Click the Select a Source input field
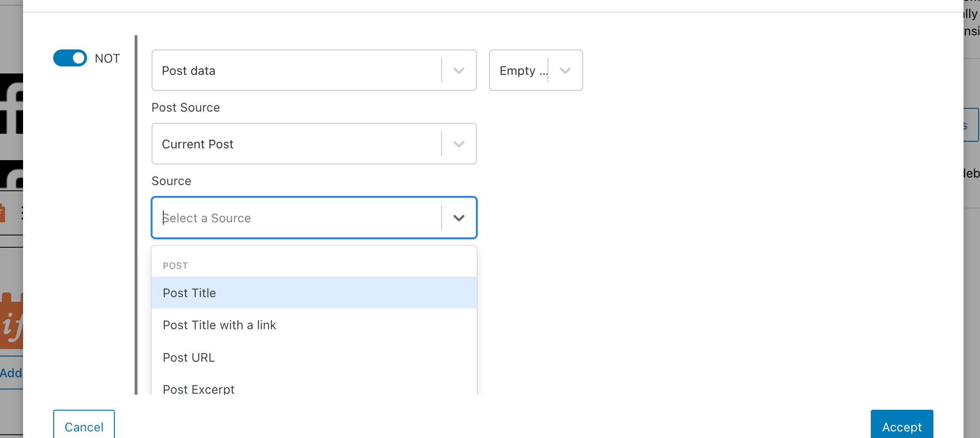Screen dimensions: 980x438 pyautogui.click(x=297, y=218)
